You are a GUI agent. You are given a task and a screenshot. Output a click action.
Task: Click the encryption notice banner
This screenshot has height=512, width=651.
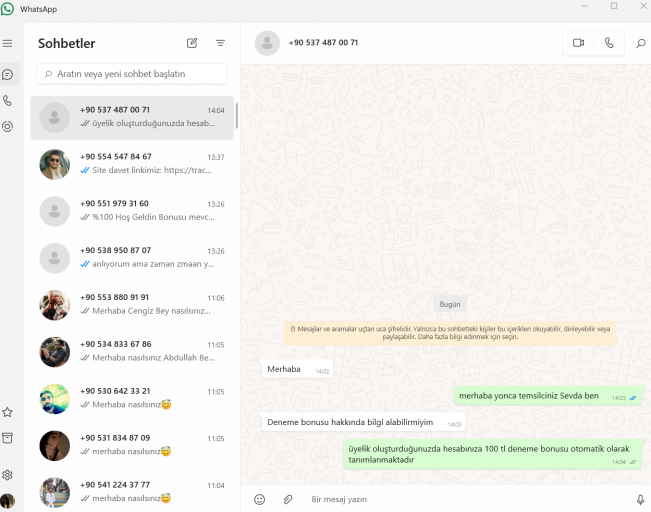(x=450, y=333)
